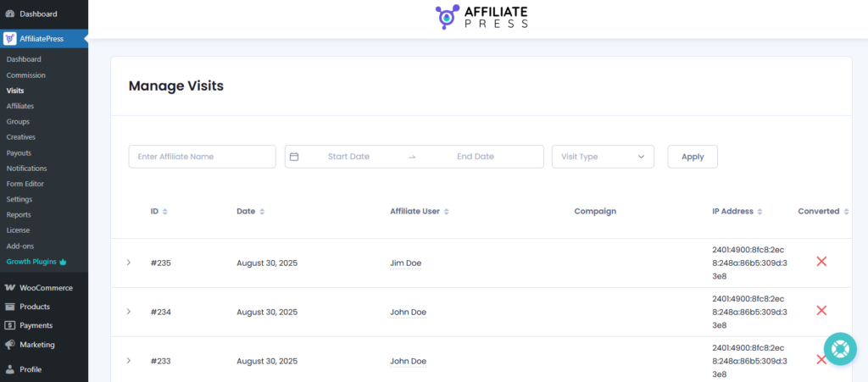Click the calendar icon in the date filter
Viewport: 868px width, 382px height.
[x=294, y=157]
